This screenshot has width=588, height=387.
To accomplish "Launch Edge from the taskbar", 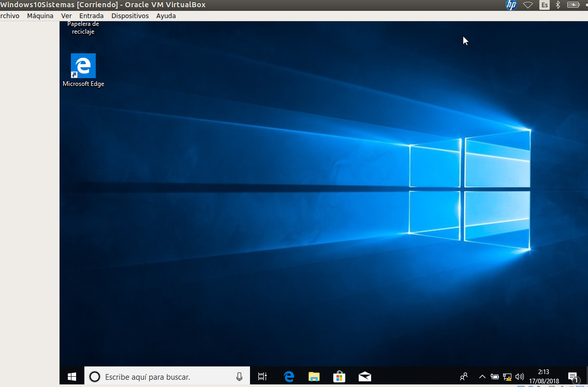I will click(289, 377).
